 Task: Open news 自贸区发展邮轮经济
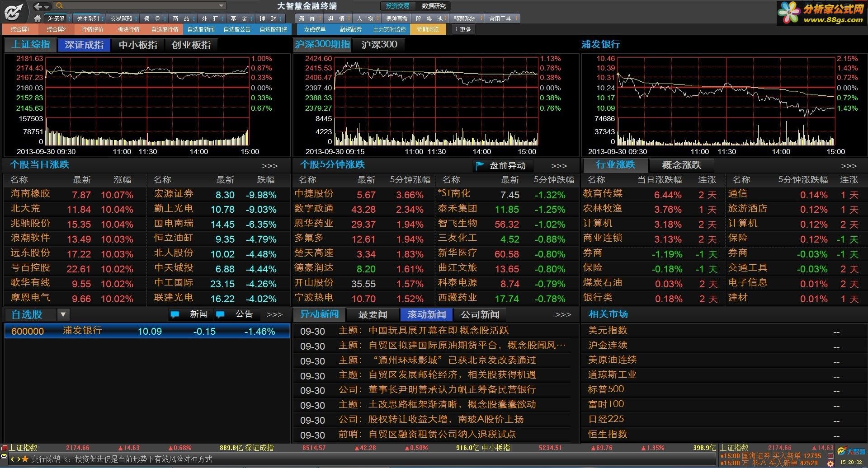[452, 375]
